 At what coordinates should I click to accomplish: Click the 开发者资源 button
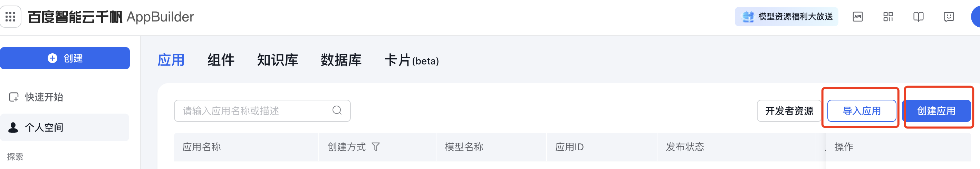(789, 111)
